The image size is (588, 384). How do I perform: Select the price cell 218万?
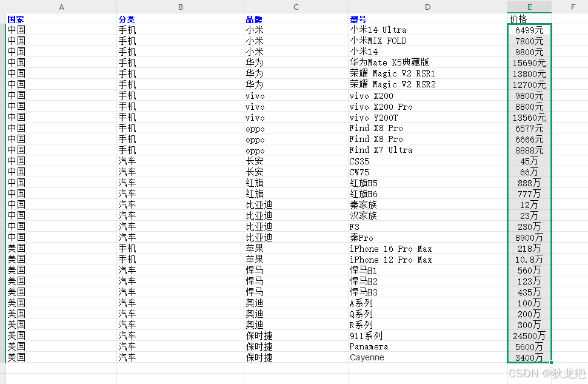coord(529,248)
